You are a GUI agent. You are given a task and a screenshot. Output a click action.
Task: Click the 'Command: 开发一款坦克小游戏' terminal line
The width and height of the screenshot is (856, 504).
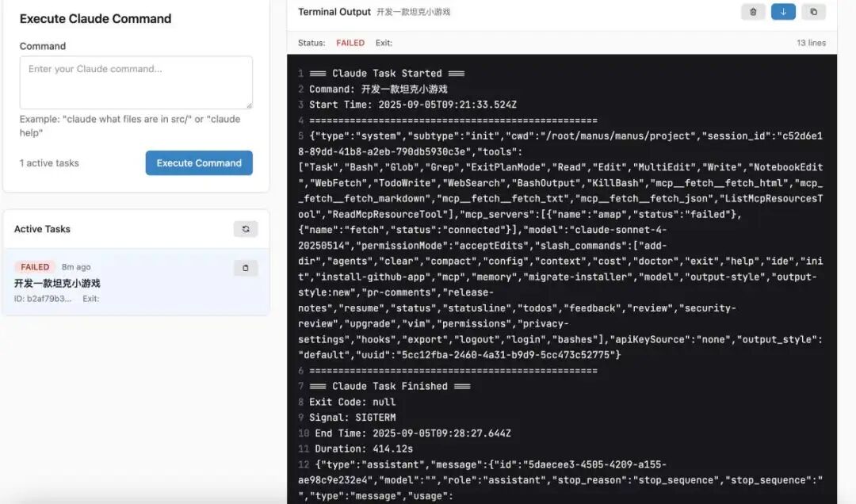(x=378, y=89)
